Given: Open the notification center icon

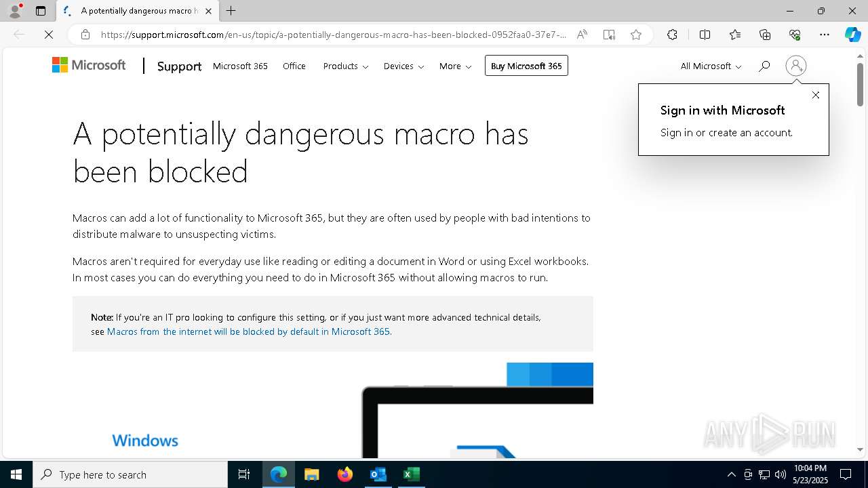Looking at the screenshot, I should (846, 474).
